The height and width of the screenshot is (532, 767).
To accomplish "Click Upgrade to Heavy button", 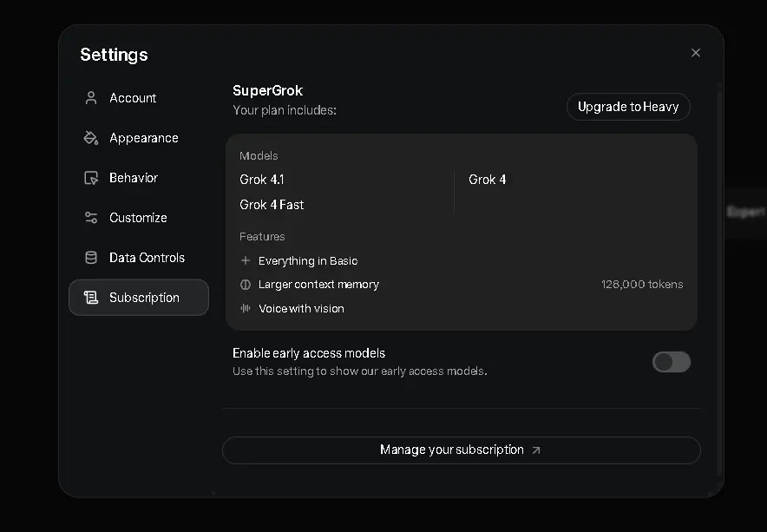I will click(x=628, y=107).
